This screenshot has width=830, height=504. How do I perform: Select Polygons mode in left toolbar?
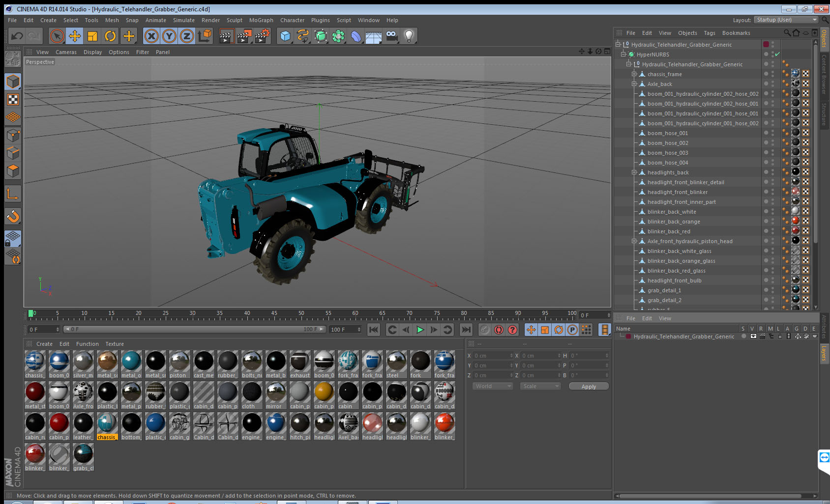pos(13,170)
